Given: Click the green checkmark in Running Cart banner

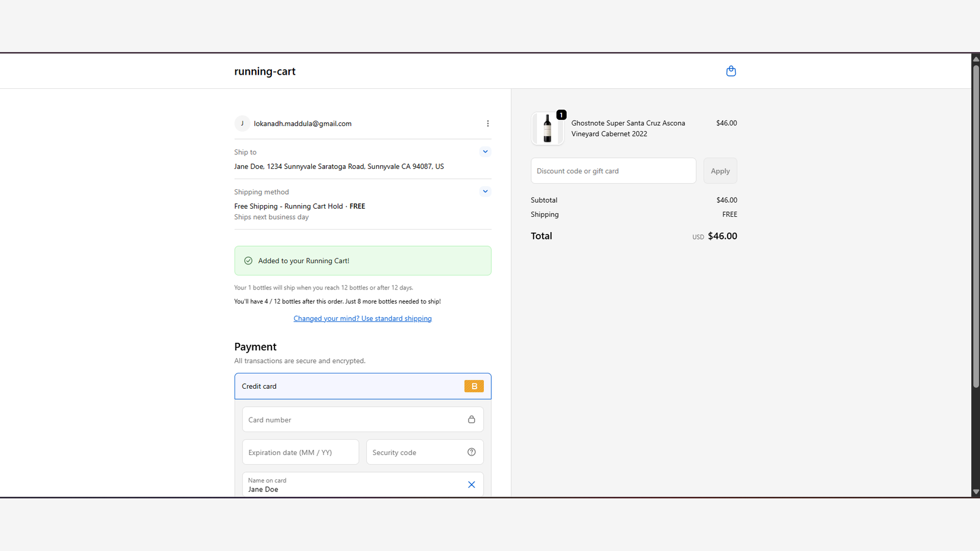Looking at the screenshot, I should click(248, 261).
